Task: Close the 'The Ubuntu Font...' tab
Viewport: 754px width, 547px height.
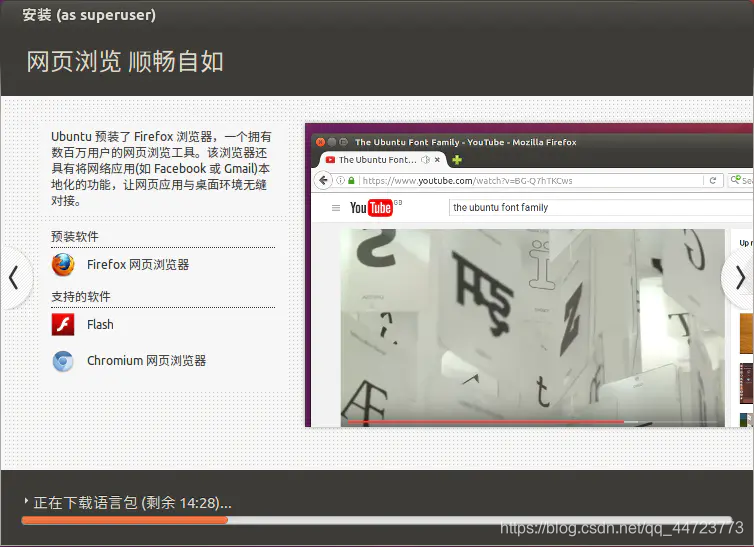Action: [437, 160]
